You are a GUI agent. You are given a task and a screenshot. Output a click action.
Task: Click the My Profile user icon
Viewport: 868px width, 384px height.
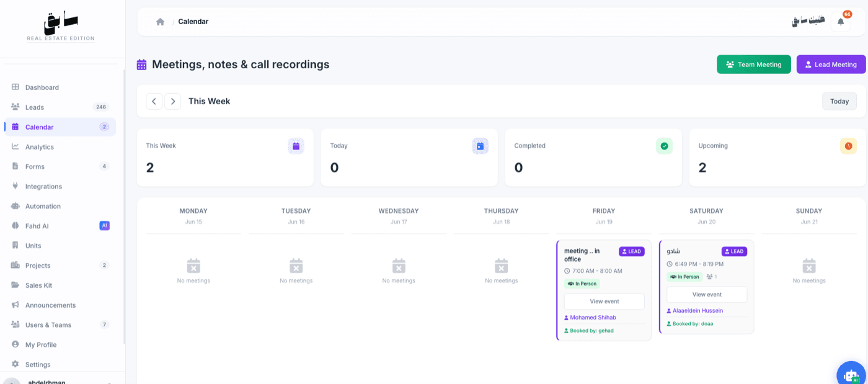(x=15, y=344)
